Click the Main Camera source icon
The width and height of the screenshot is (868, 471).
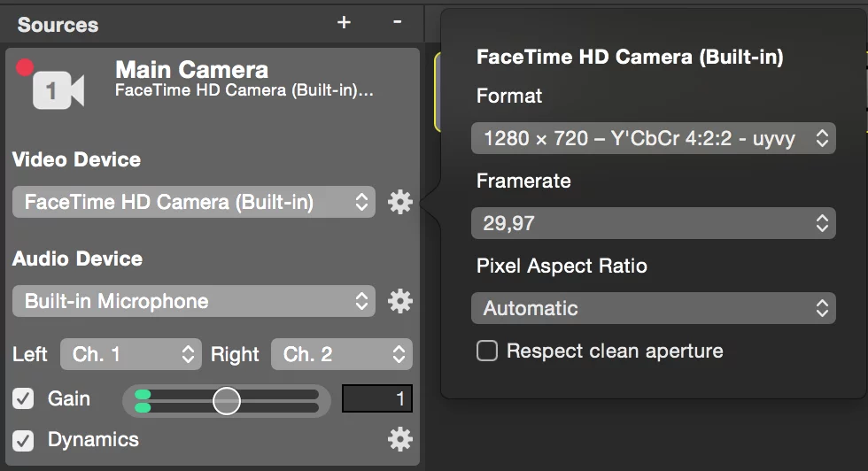58,90
